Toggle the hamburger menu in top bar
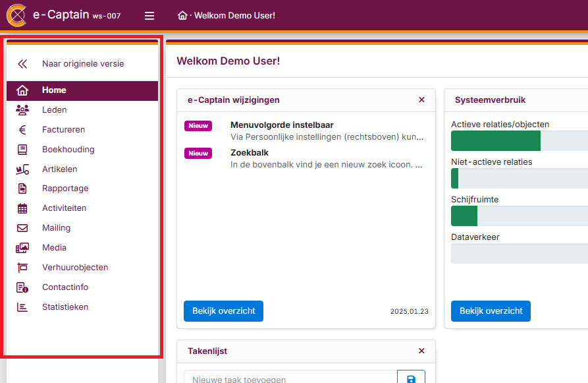 149,16
